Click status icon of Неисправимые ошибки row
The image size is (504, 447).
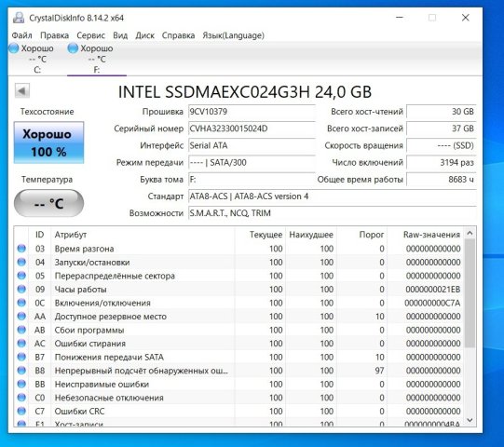[x=21, y=384]
